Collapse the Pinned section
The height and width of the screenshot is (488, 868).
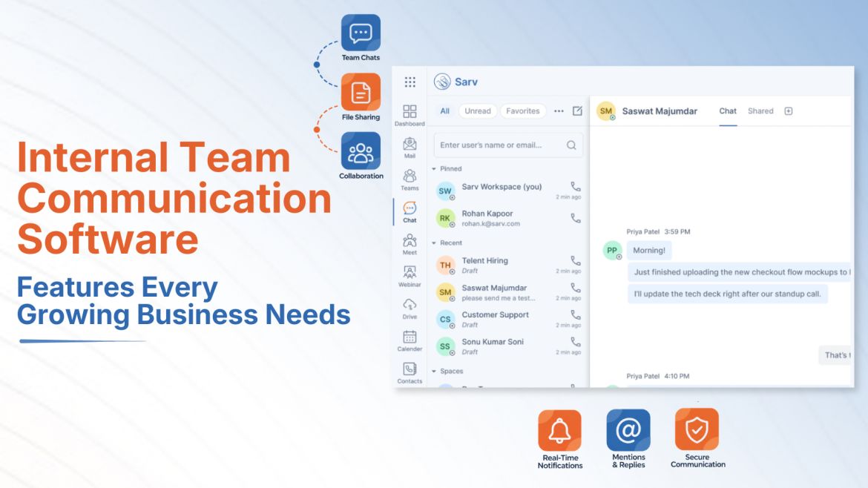(434, 169)
